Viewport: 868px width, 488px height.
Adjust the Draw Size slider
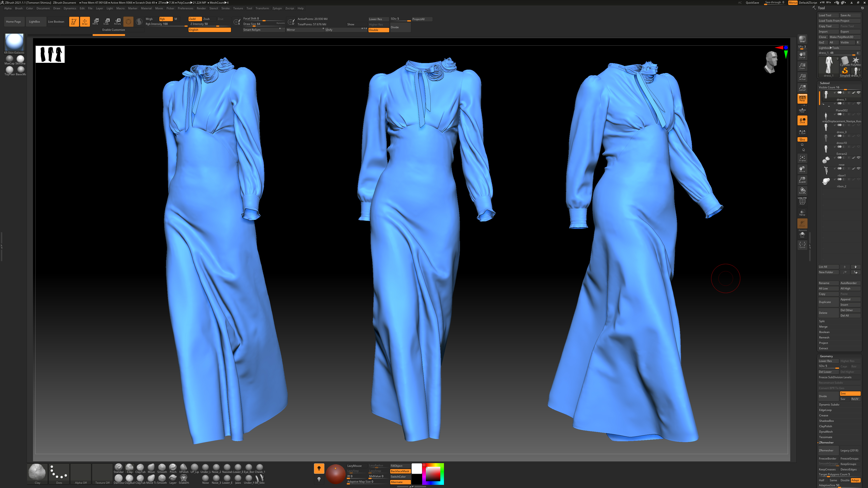tap(264, 24)
